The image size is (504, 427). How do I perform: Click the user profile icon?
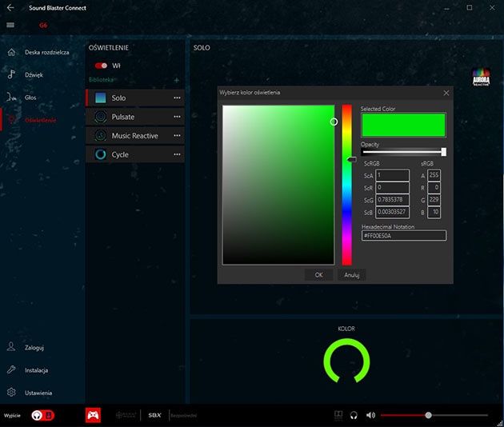tap(11, 347)
